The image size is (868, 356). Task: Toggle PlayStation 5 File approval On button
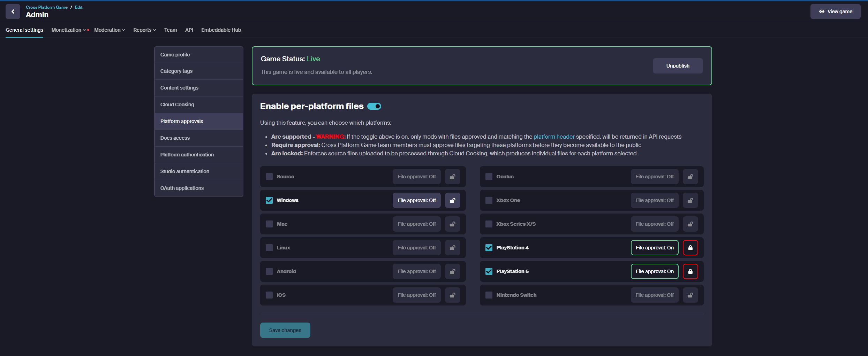pyautogui.click(x=654, y=271)
